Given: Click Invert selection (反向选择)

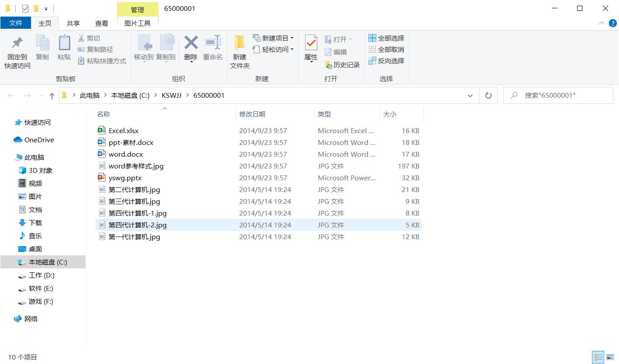Looking at the screenshot, I should [387, 61].
